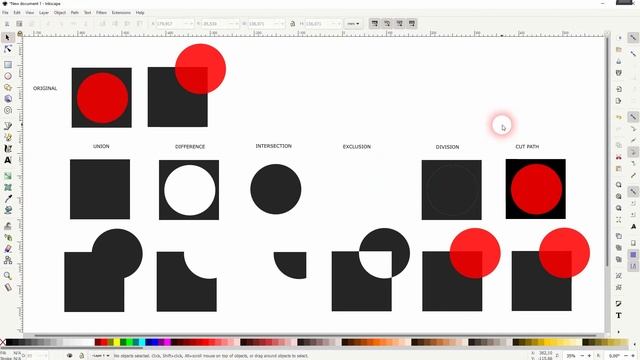
Task: Expand more commands arrow in commands bar
Action: pos(619,331)
